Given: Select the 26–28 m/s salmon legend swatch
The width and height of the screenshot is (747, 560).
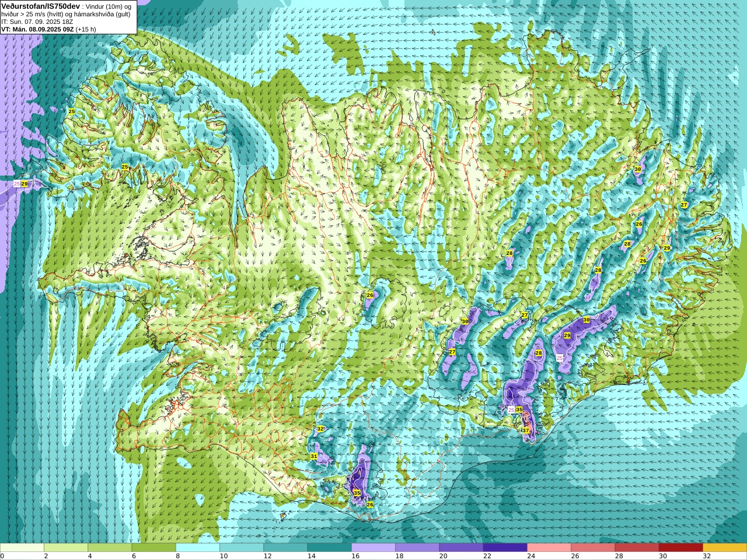Looking at the screenshot, I should pyautogui.click(x=593, y=548).
